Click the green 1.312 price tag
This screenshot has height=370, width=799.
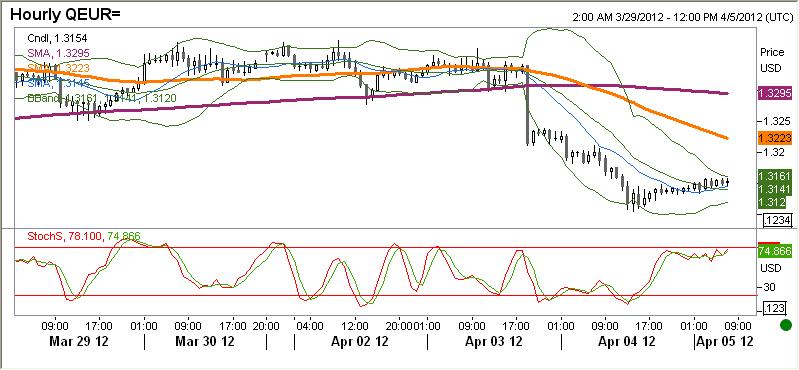772,202
